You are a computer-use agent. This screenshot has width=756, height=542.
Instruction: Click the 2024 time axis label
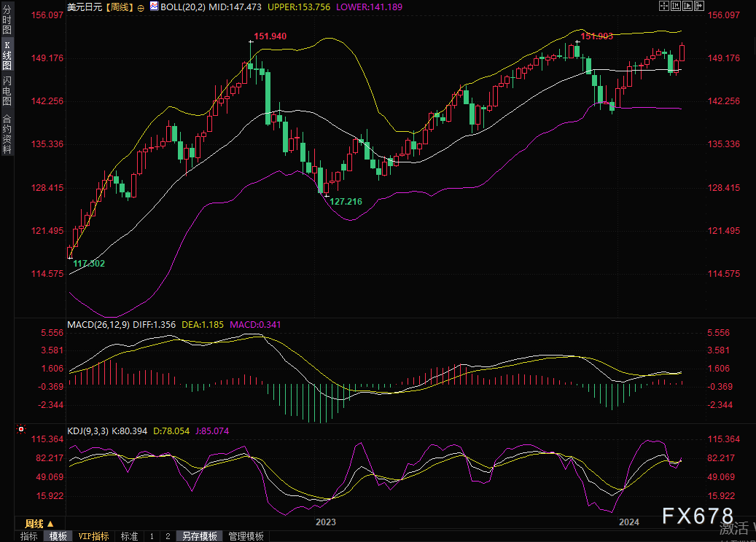(628, 522)
